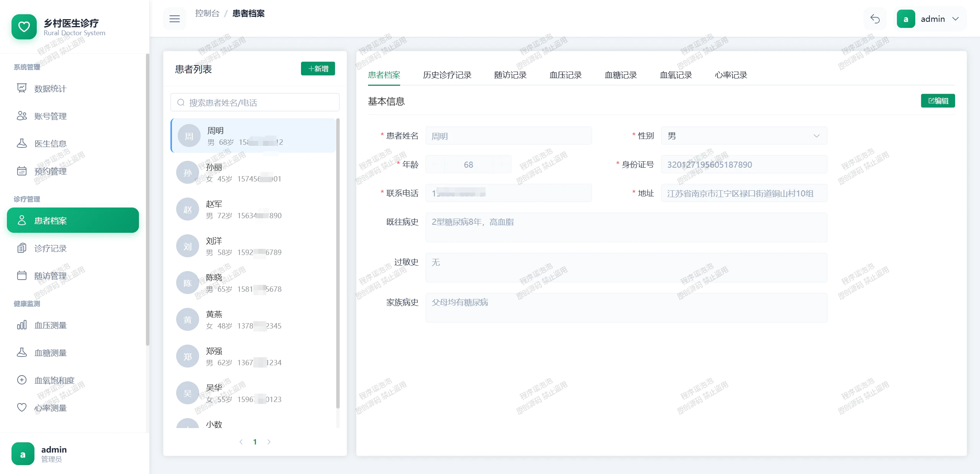980x474 pixels.
Task: Click the patient list vertical scrollbar
Action: point(338,263)
